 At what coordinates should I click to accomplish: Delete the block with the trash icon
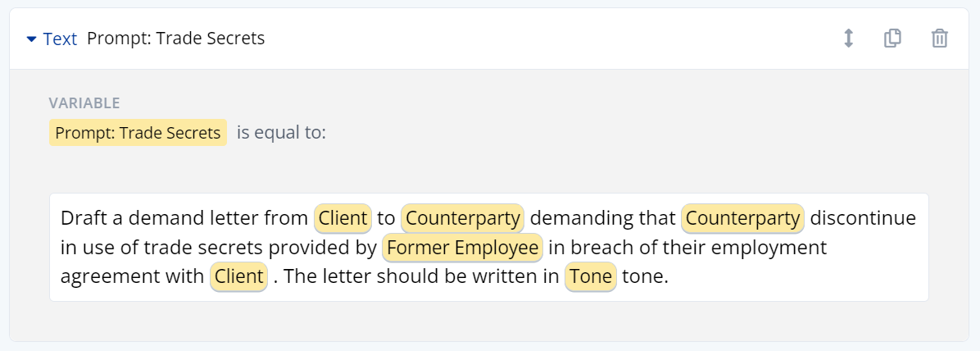[x=940, y=39]
